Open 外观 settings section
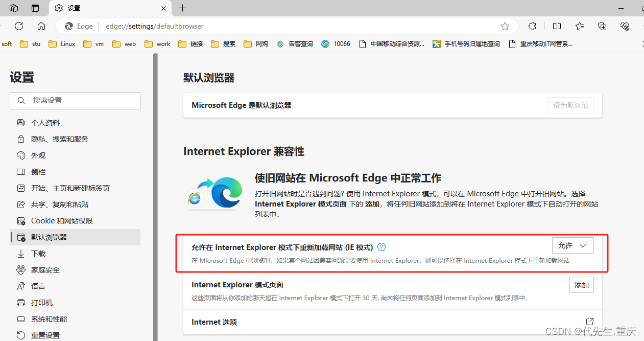The height and width of the screenshot is (341, 644). click(75, 155)
